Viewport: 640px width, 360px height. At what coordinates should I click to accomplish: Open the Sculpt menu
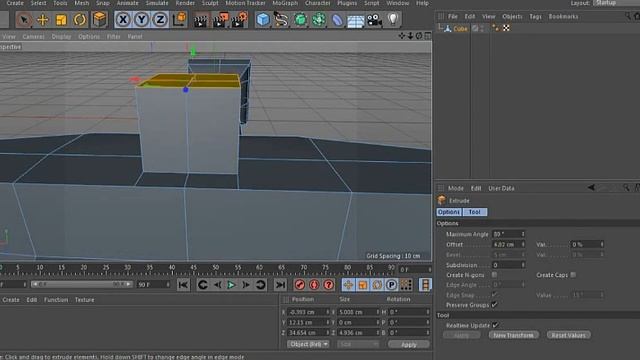tap(210, 3)
